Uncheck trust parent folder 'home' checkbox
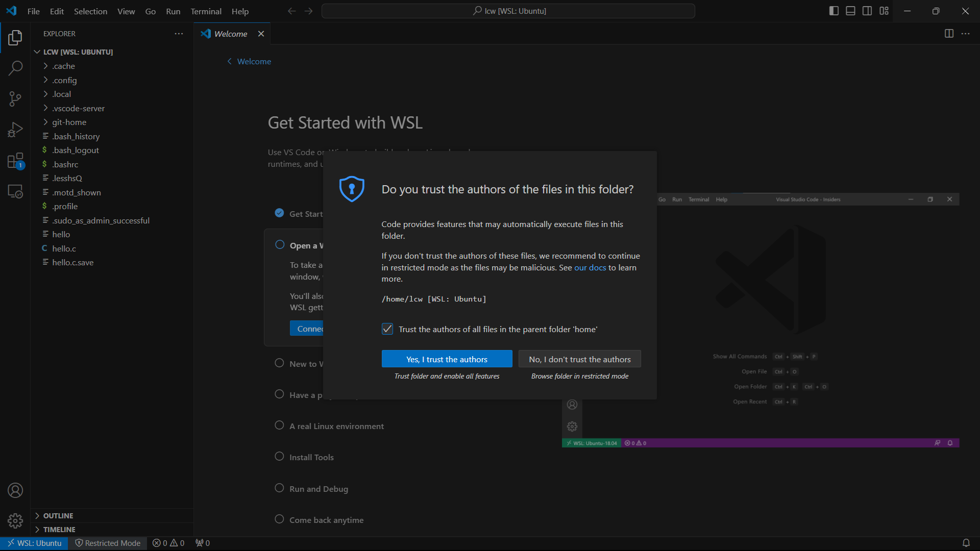 pyautogui.click(x=387, y=329)
